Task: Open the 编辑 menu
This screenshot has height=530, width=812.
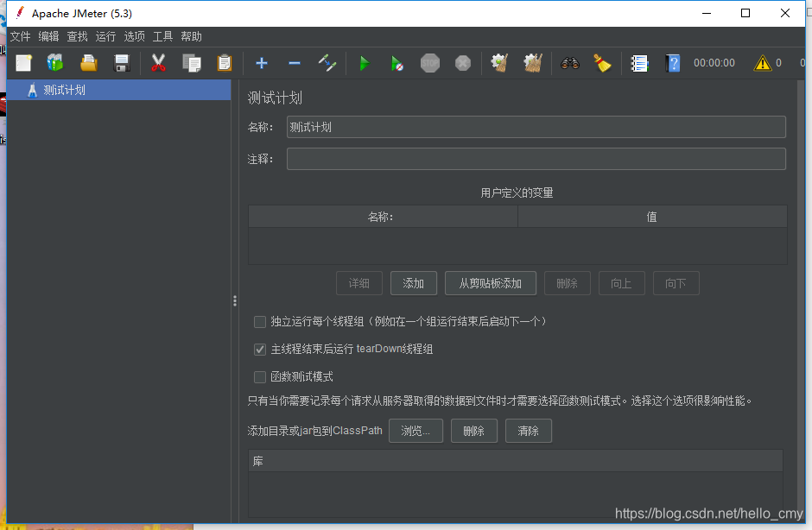Action: 48,36
